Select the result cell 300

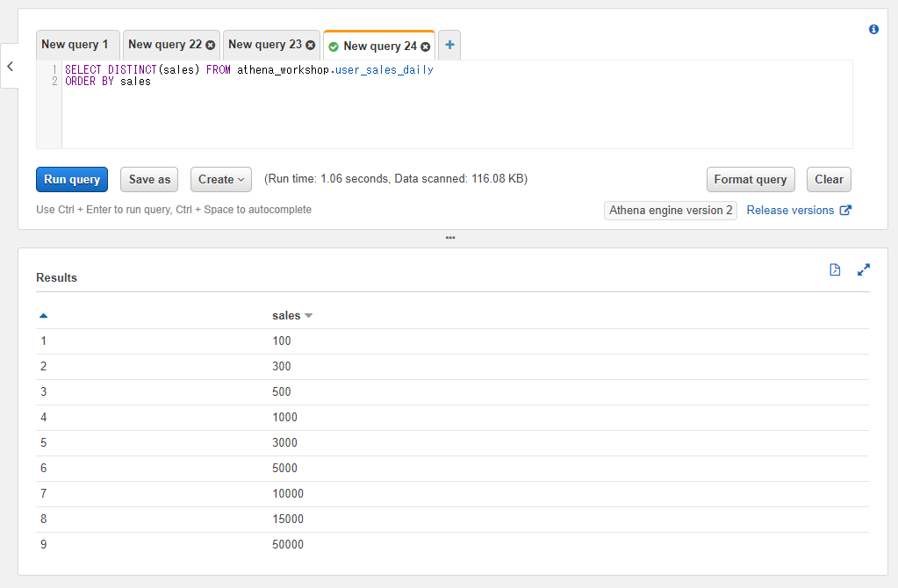(x=281, y=367)
